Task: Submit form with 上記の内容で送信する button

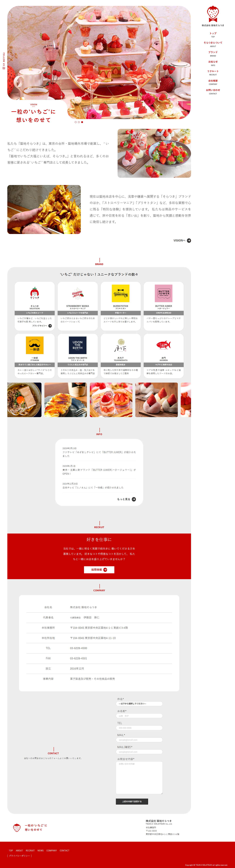Action: point(132,801)
